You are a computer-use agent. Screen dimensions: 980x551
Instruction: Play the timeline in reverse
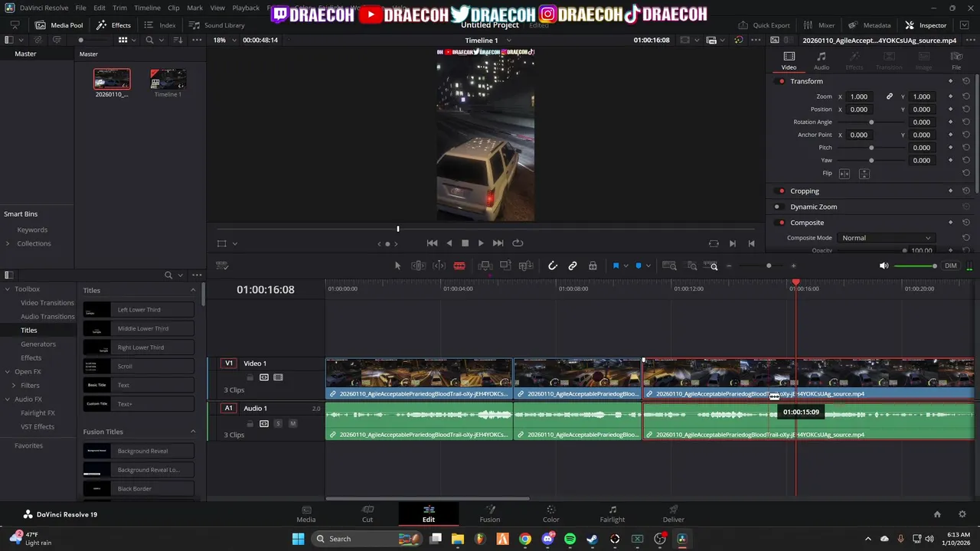(449, 243)
